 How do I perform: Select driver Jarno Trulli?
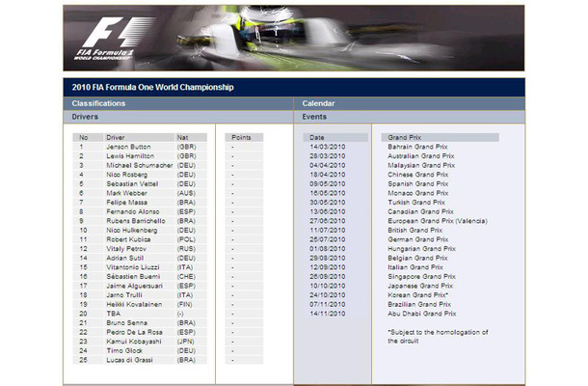[124, 295]
